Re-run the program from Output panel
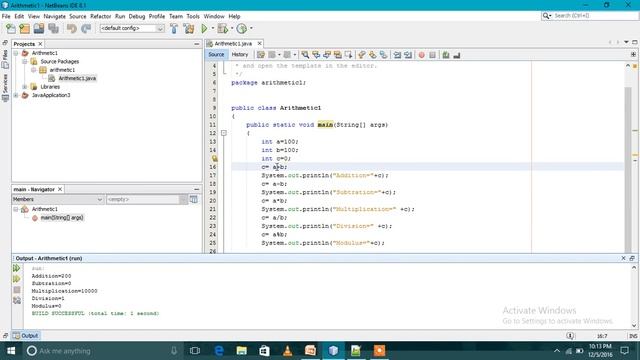The image size is (640, 360). 16,268
